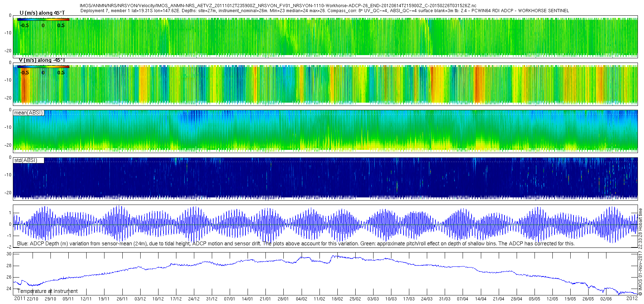Image resolution: width=644 pixels, height=304 pixels.
Task: Click the '-10' depth tick on the U panel
Action: [x=8, y=33]
